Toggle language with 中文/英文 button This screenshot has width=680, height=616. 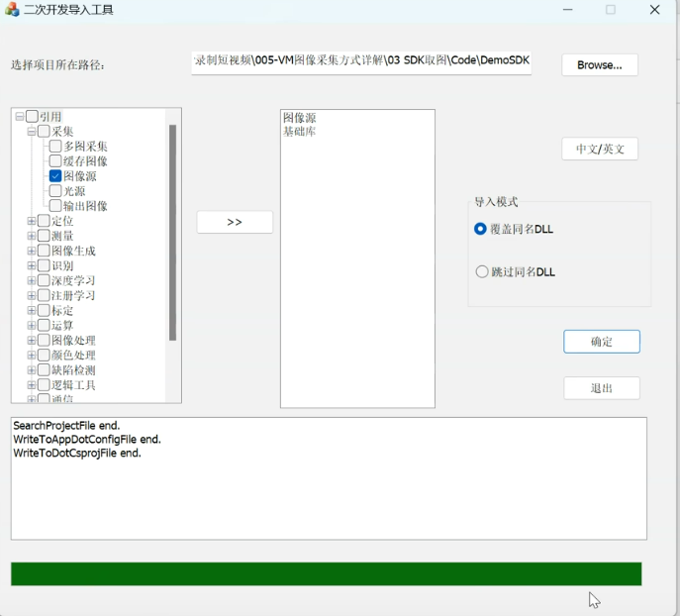click(600, 149)
